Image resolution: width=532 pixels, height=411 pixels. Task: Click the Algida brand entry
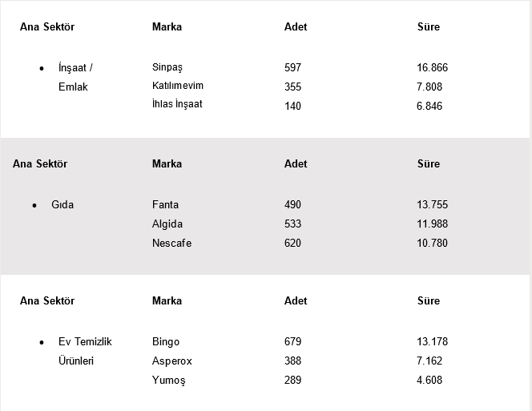pyautogui.click(x=167, y=224)
